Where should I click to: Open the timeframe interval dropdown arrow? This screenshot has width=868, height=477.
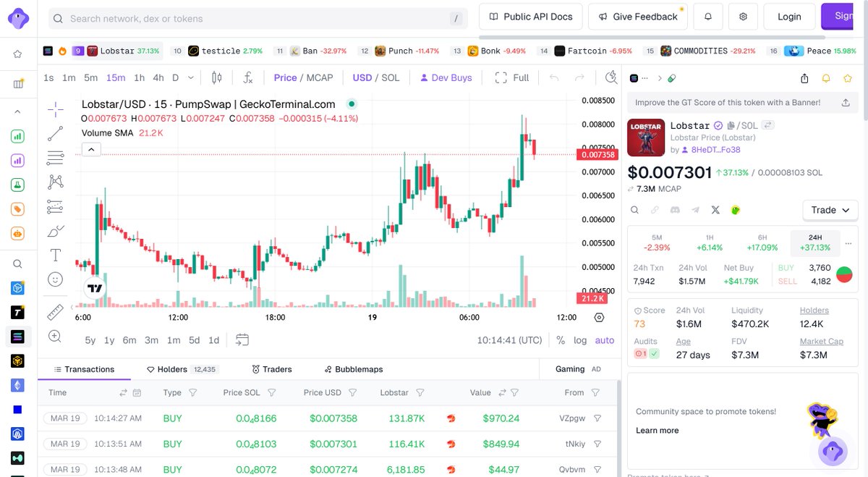pyautogui.click(x=190, y=77)
